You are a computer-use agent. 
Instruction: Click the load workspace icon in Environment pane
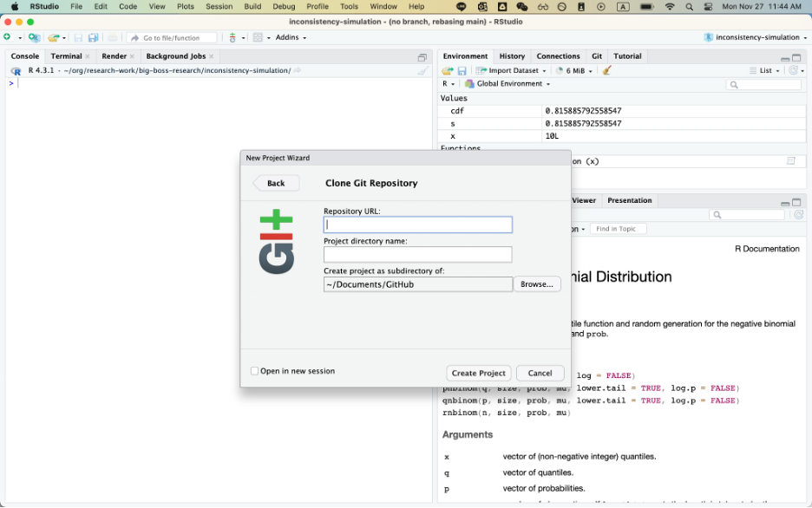pos(447,71)
